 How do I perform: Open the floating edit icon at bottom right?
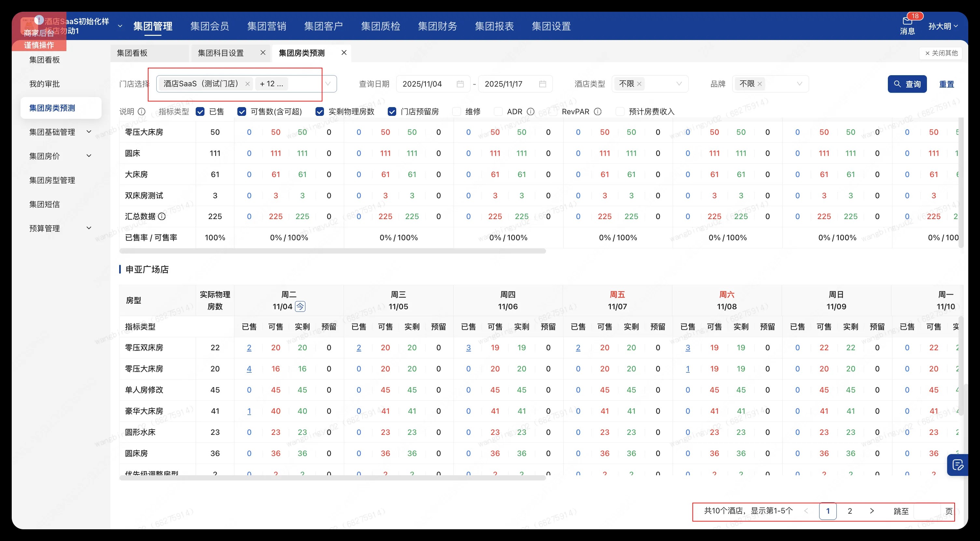tap(958, 465)
